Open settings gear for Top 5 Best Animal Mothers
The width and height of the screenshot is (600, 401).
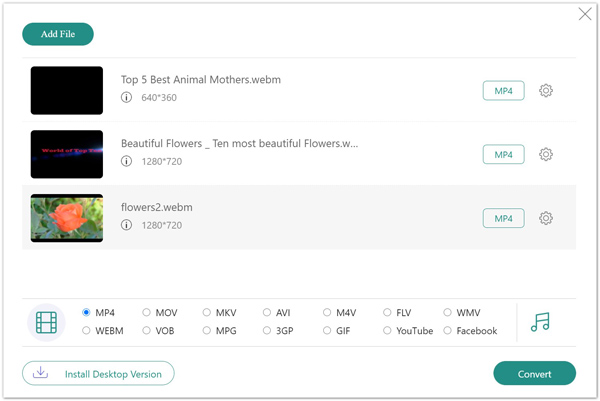click(x=546, y=91)
